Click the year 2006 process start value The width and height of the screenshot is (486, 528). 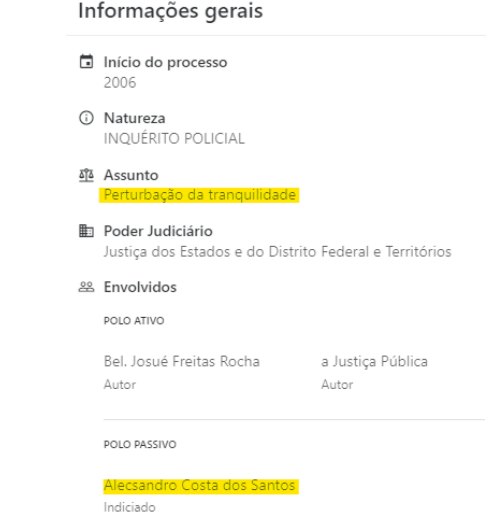pos(120,82)
